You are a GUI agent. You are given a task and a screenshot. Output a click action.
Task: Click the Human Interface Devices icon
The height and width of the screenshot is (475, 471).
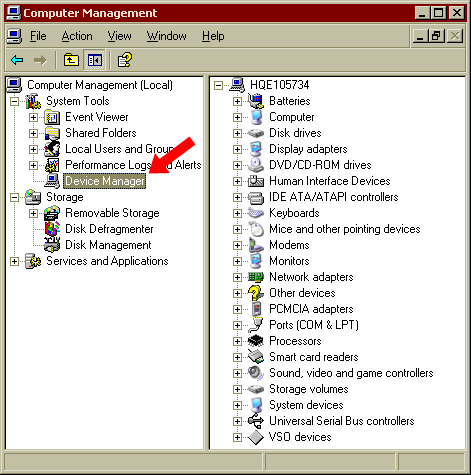coord(256,181)
